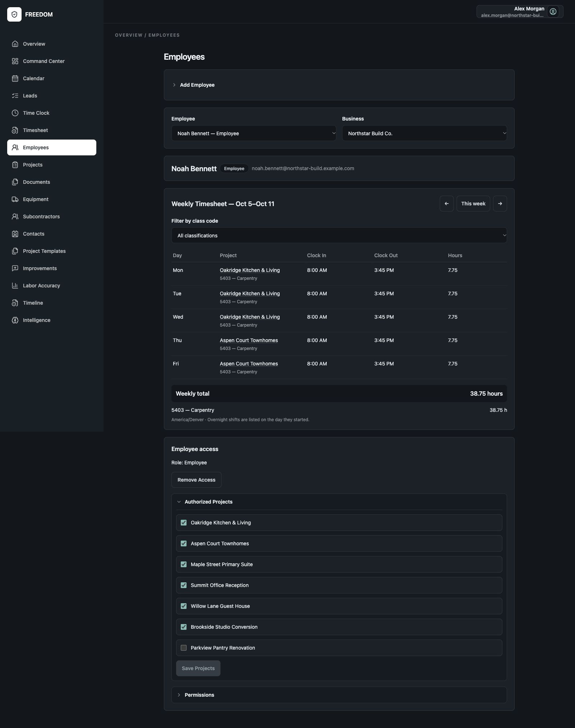Click the Time Clock icon
This screenshot has height=728, width=575.
point(15,113)
